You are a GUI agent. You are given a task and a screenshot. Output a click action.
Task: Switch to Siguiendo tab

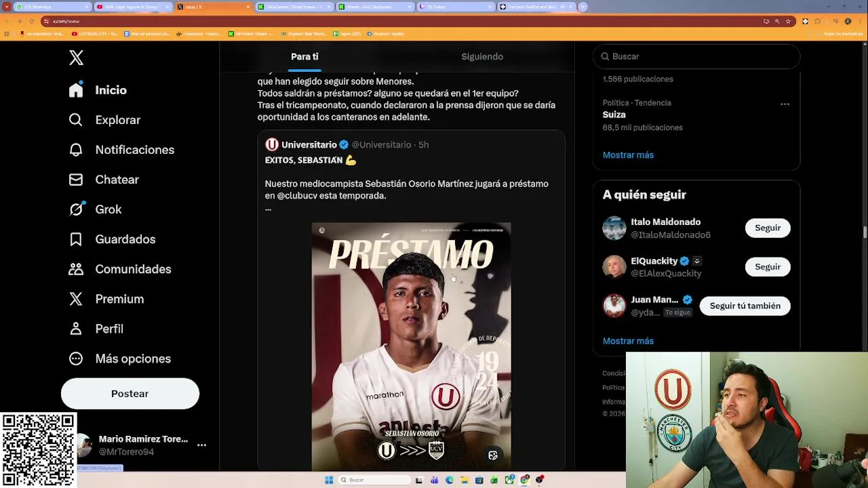coord(482,56)
